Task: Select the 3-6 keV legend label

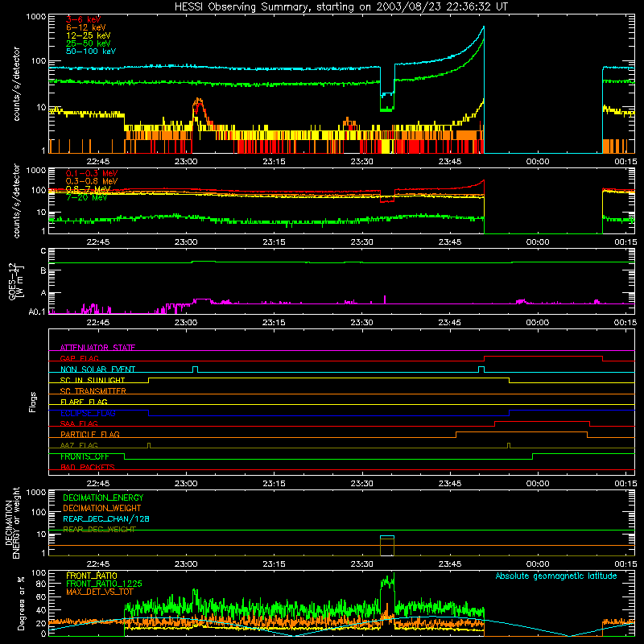Action: point(84,19)
